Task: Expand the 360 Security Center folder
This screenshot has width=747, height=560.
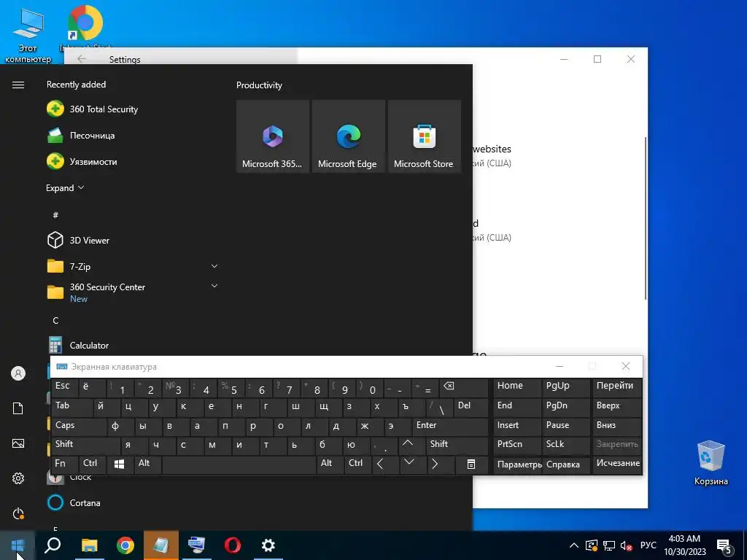Action: [x=214, y=286]
